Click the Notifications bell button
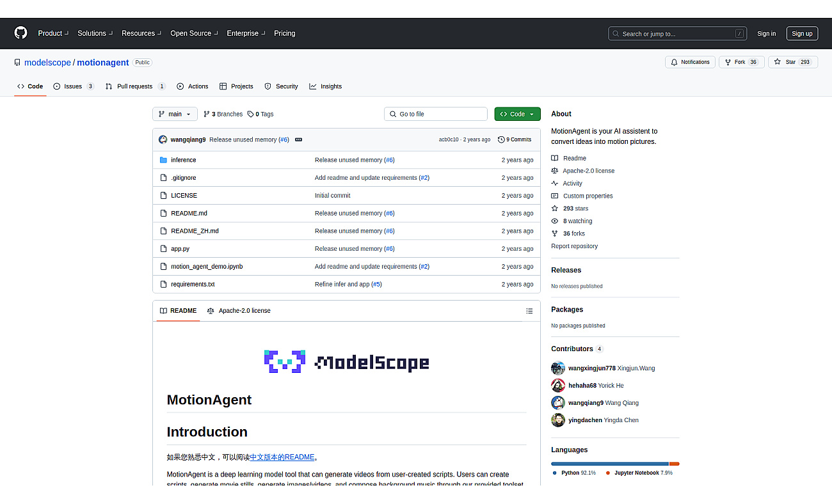The image size is (832, 504). tap(690, 62)
